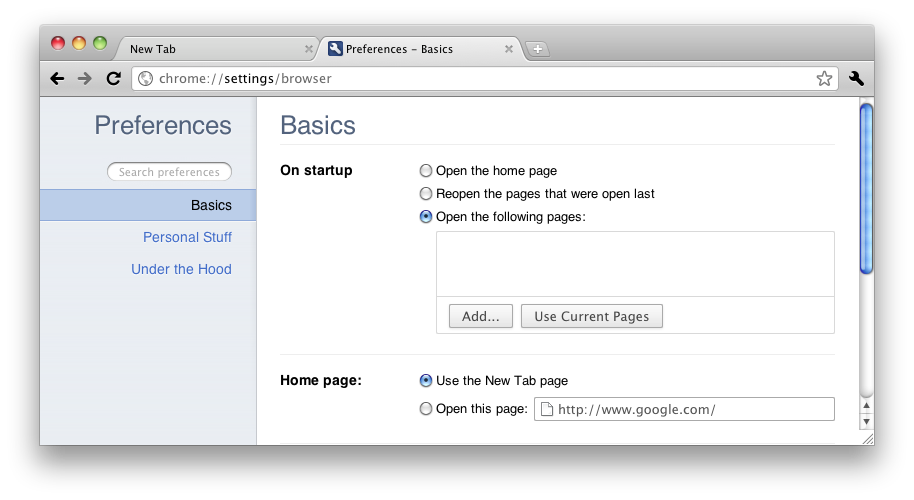Close the New Tab tab
914x500 pixels.
coord(308,49)
